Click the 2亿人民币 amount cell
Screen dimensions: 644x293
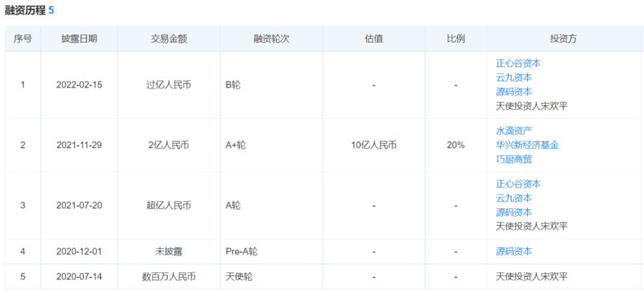coord(169,145)
